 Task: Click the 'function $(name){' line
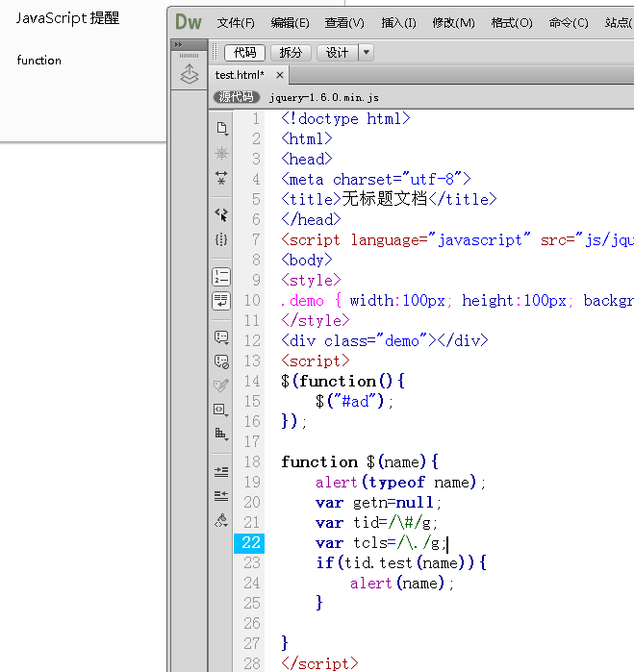click(x=360, y=462)
